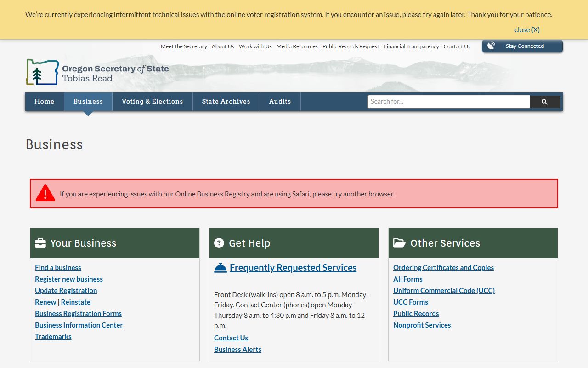Image resolution: width=588 pixels, height=368 pixels.
Task: Click the briefcase icon in Your Business
Action: pyautogui.click(x=40, y=243)
